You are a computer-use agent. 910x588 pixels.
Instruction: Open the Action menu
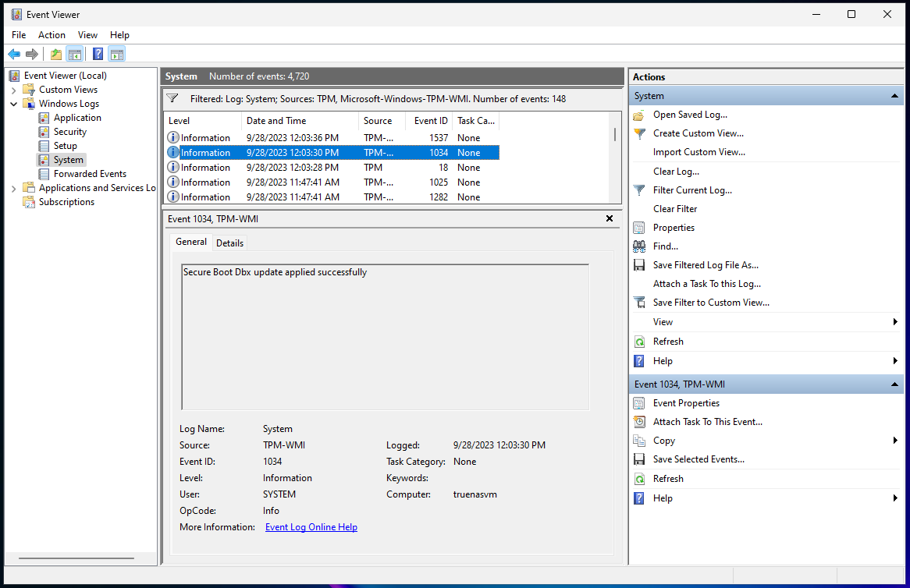tap(52, 35)
